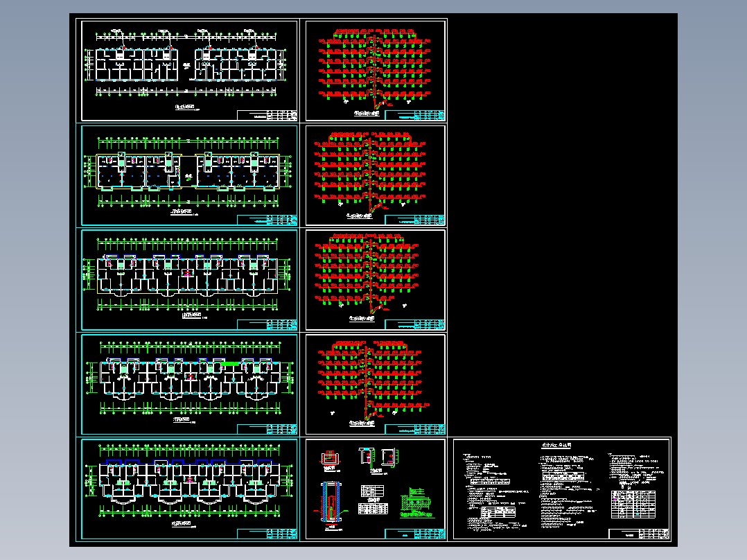Select the floor plan sheet with blue balcony outlines
The width and height of the screenshot is (747, 560).
[189, 489]
